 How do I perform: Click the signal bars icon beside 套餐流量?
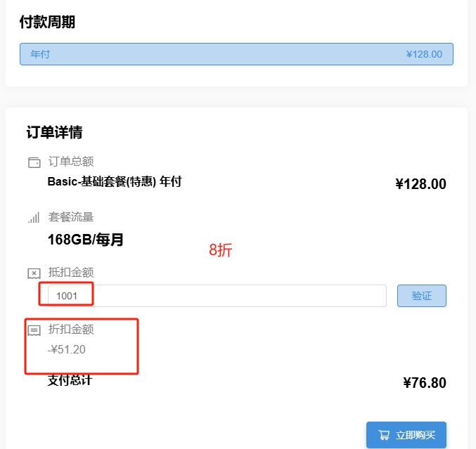(34, 218)
